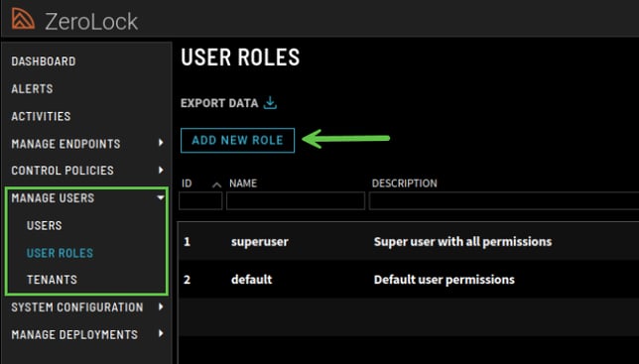
Task: Click the Control Policies label
Action: click(63, 171)
